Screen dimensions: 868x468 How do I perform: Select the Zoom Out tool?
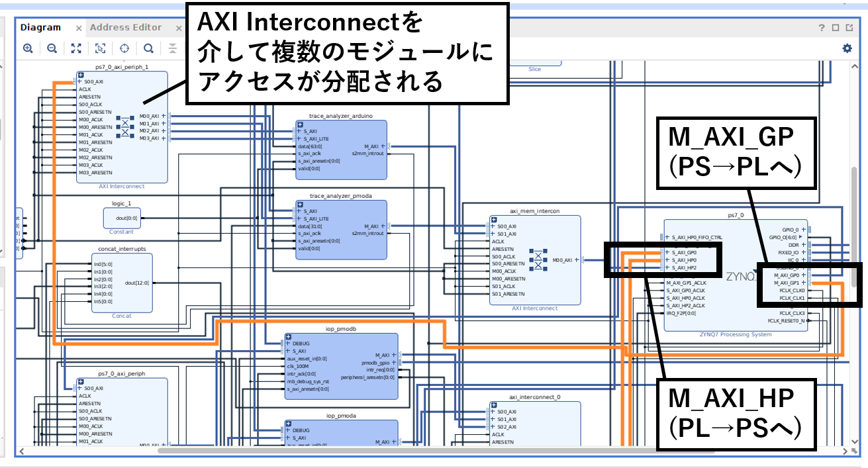pyautogui.click(x=52, y=48)
